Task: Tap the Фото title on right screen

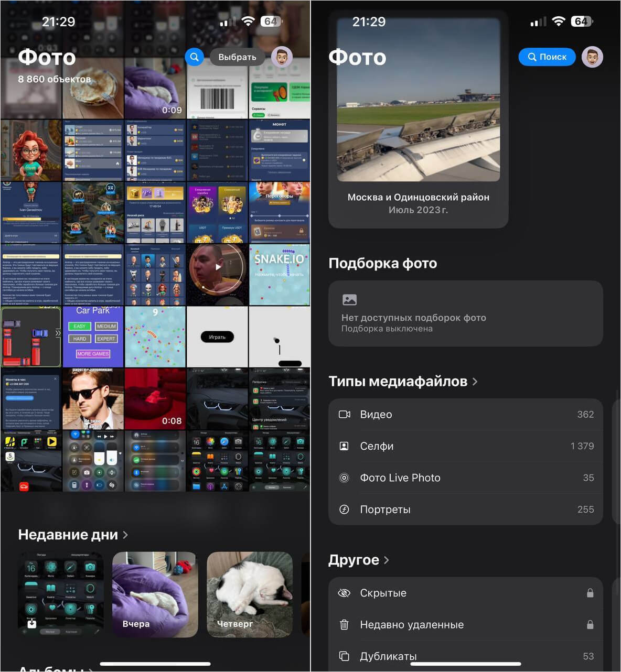Action: (357, 57)
